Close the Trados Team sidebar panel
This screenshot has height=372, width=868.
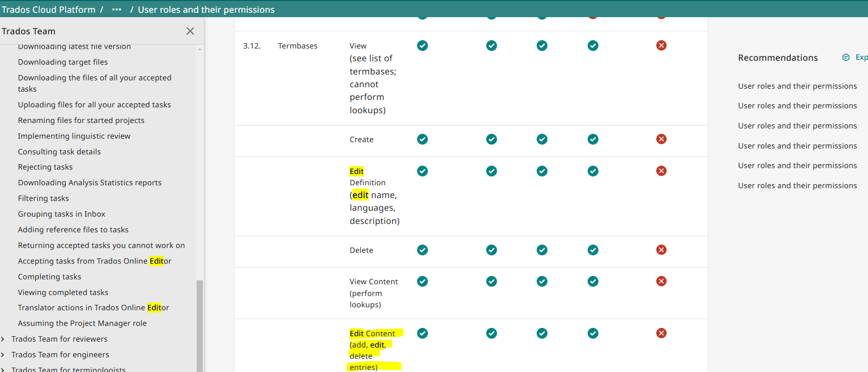pyautogui.click(x=190, y=31)
